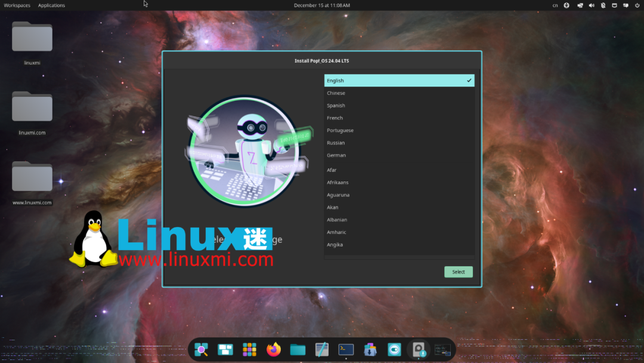Open the crossed-out Bluetooth tray icon
The image size is (644, 363).
(x=603, y=5)
